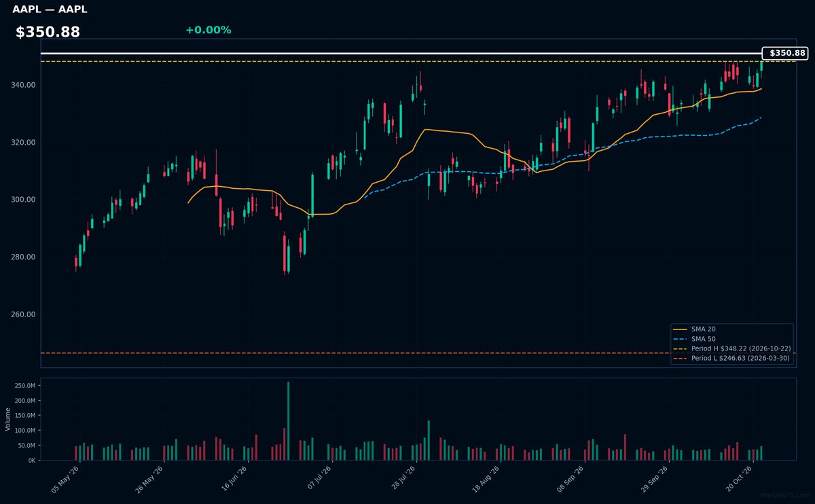
Task: Click the 08 Sep '26 date label
Action: click(570, 479)
